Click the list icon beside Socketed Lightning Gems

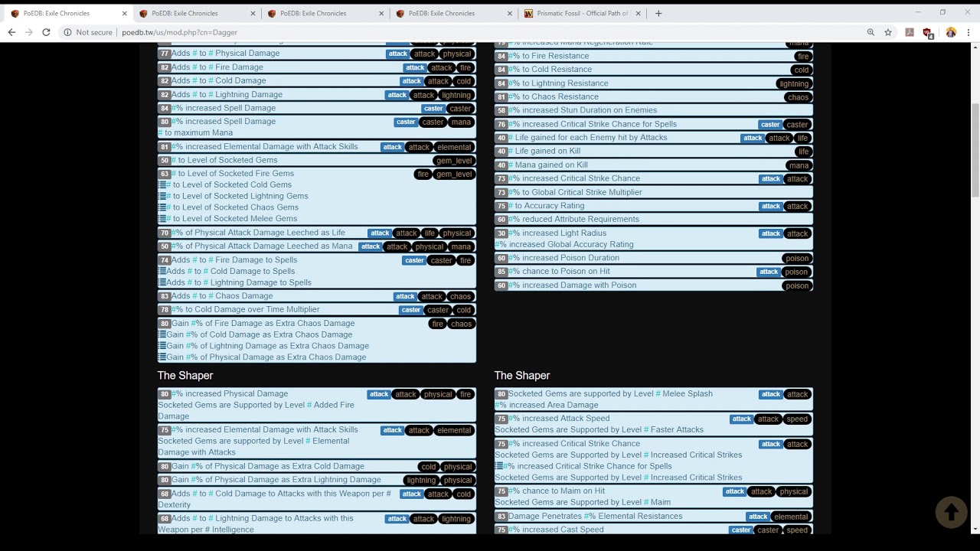(x=162, y=196)
